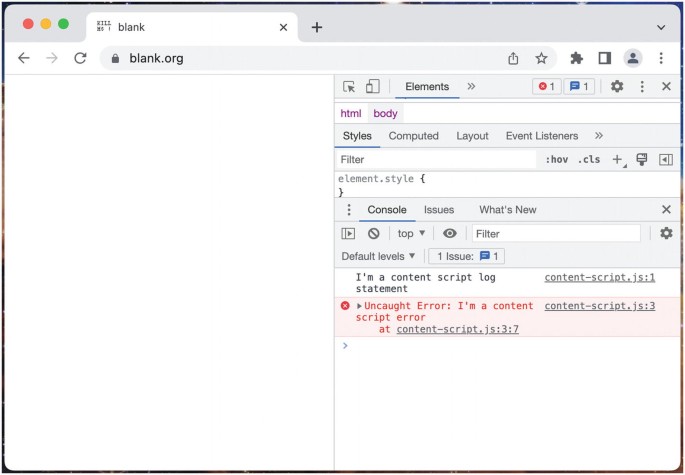Bookmark this page with star icon
The height and width of the screenshot is (475, 685).
click(x=541, y=58)
